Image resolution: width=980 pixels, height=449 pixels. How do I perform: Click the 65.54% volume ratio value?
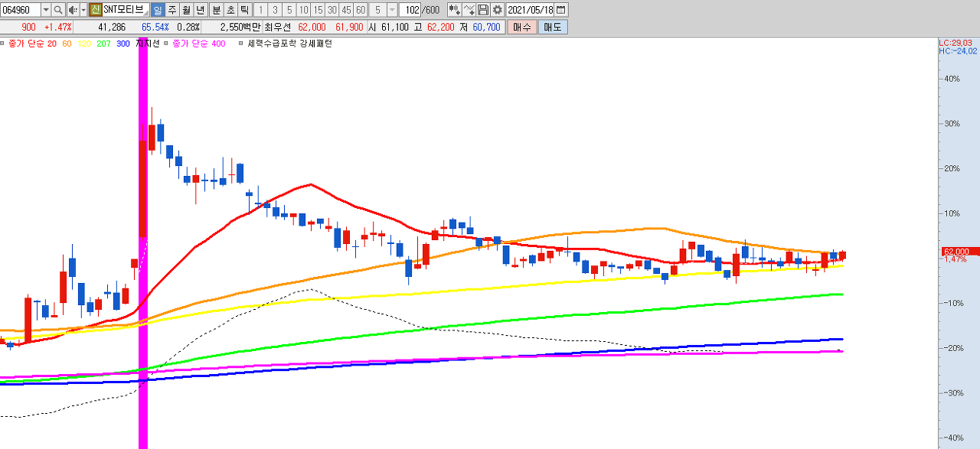pyautogui.click(x=155, y=27)
